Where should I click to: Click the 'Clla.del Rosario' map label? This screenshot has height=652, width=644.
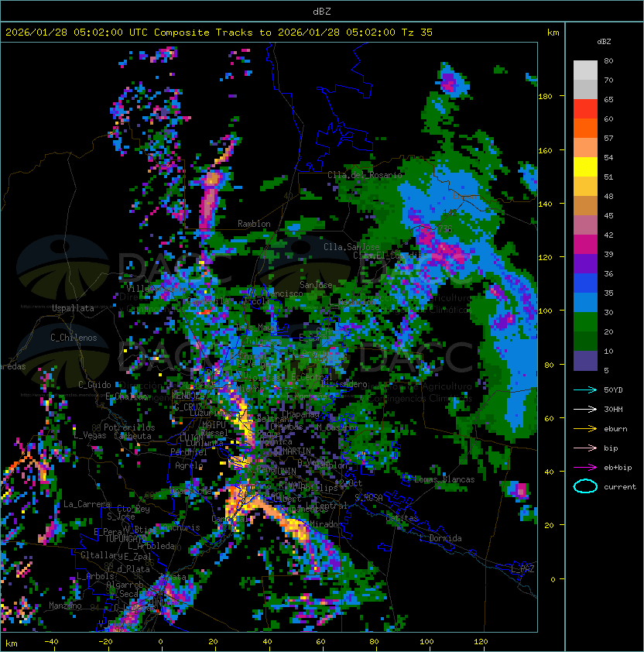pyautogui.click(x=365, y=175)
